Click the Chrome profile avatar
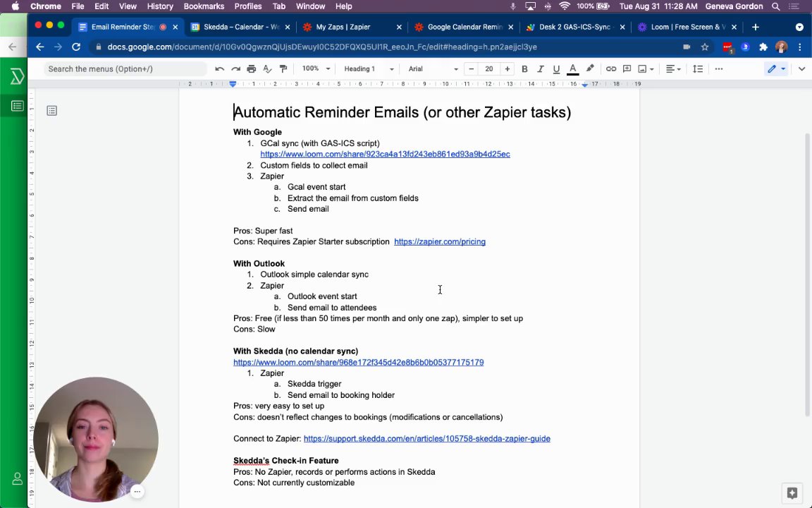The image size is (812, 508). pos(782,47)
